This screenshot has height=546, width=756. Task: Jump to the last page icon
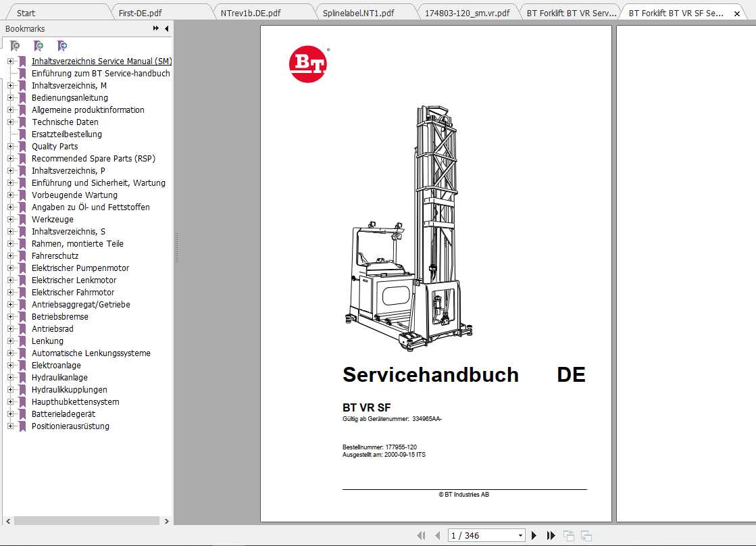pyautogui.click(x=551, y=535)
